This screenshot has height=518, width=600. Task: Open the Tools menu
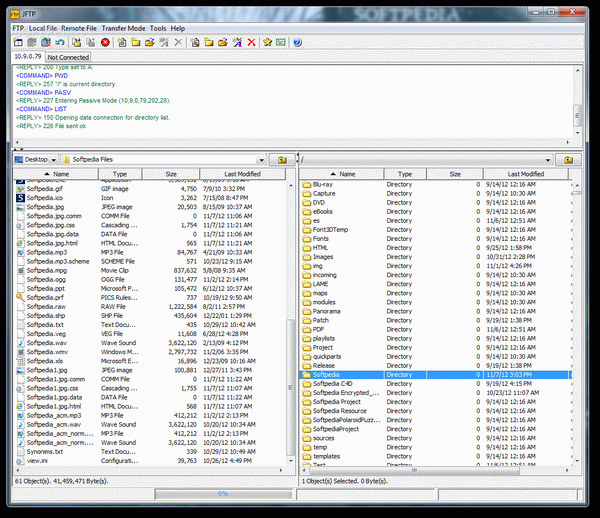click(158, 28)
